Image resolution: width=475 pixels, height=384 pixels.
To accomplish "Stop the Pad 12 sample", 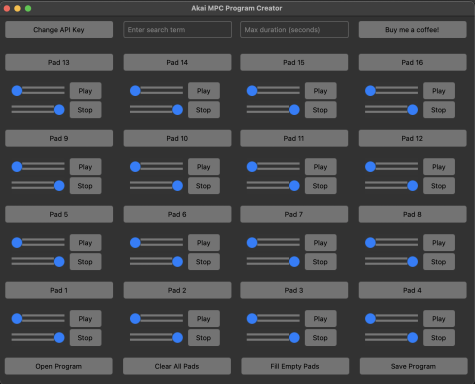I will pyautogui.click(x=439, y=186).
